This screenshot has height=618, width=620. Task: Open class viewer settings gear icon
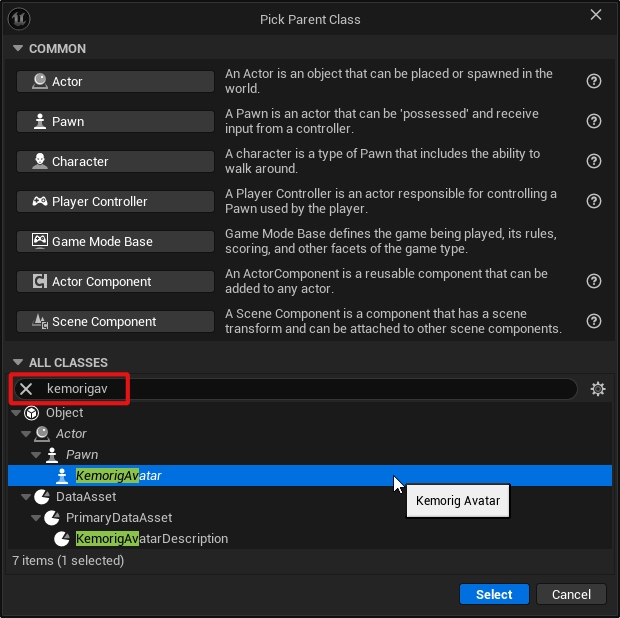click(598, 389)
